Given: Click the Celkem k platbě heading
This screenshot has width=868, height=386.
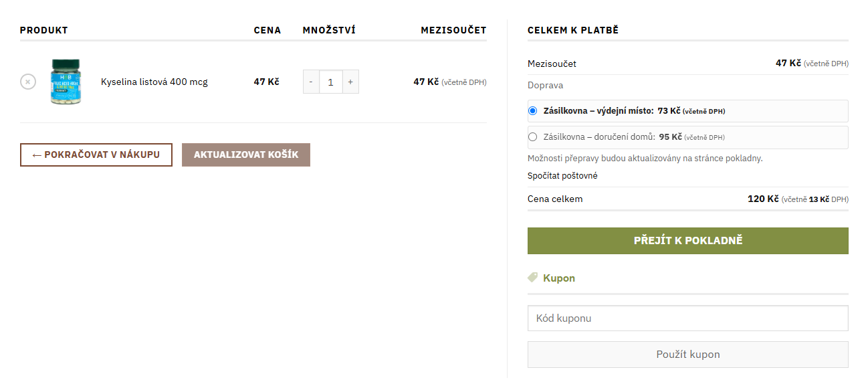Looking at the screenshot, I should point(572,30).
